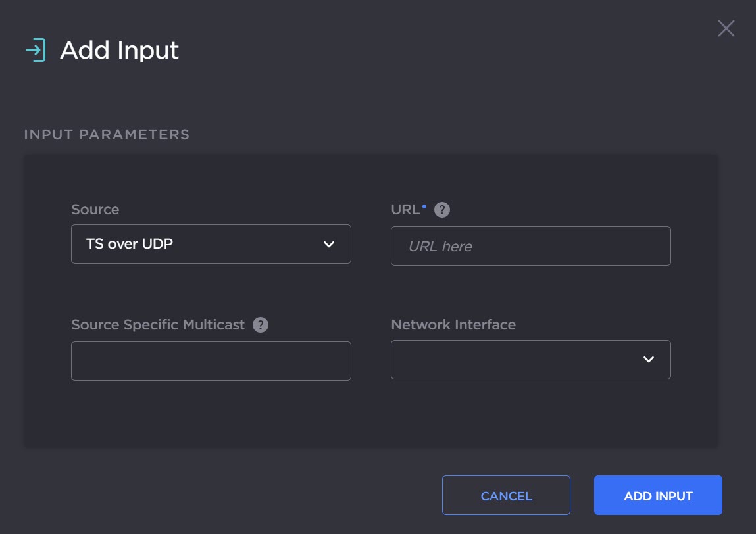
Task: Click the blue ADD INPUT button
Action: (x=658, y=495)
